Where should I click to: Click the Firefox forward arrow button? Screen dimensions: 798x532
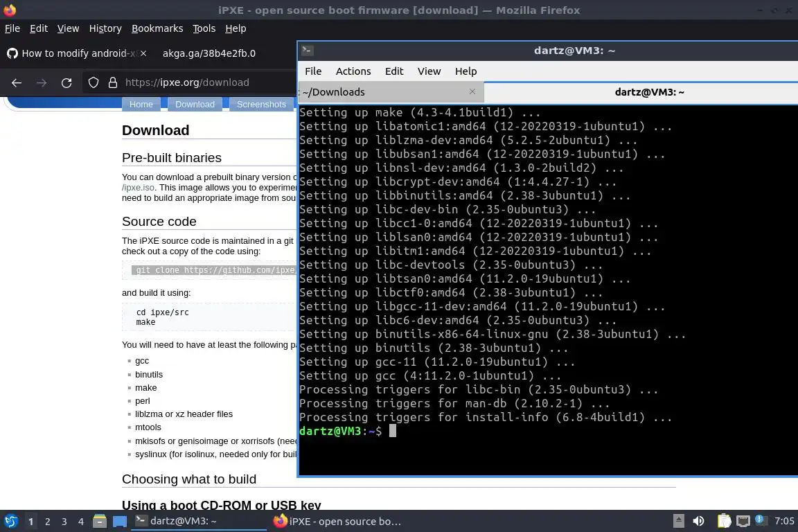tap(42, 82)
